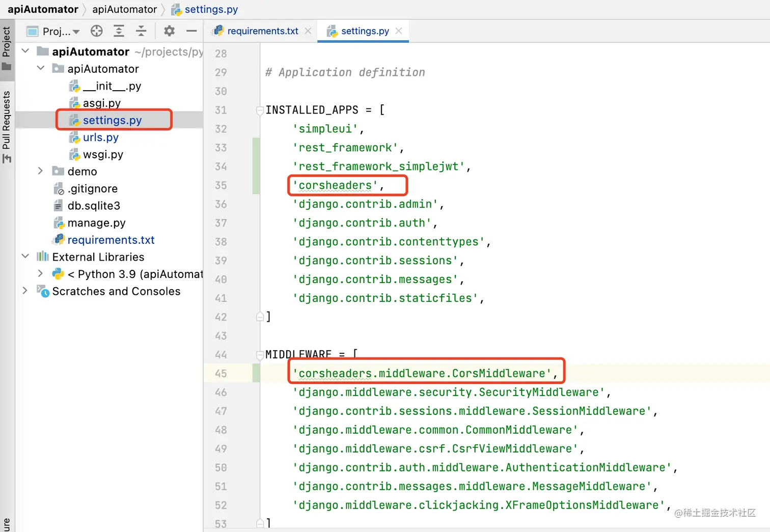
Task: Click 'django.middleware.common.CommonMiddleware' on line 48
Action: (435, 430)
